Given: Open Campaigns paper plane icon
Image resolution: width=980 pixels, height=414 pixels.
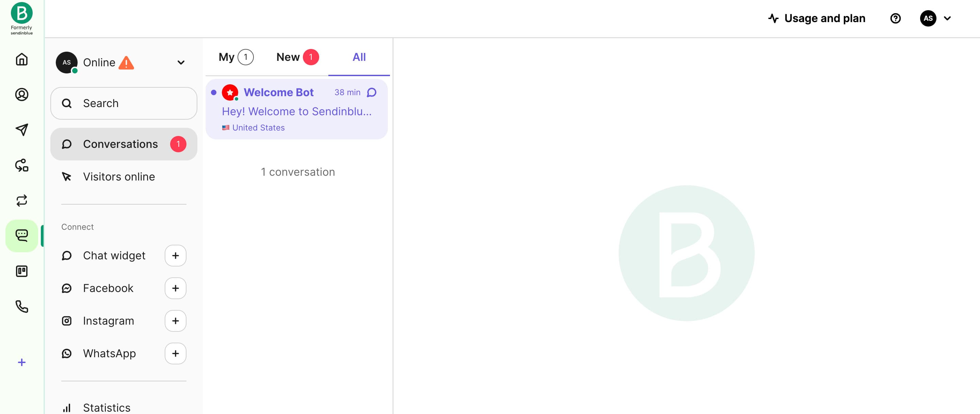Looking at the screenshot, I should (x=22, y=130).
